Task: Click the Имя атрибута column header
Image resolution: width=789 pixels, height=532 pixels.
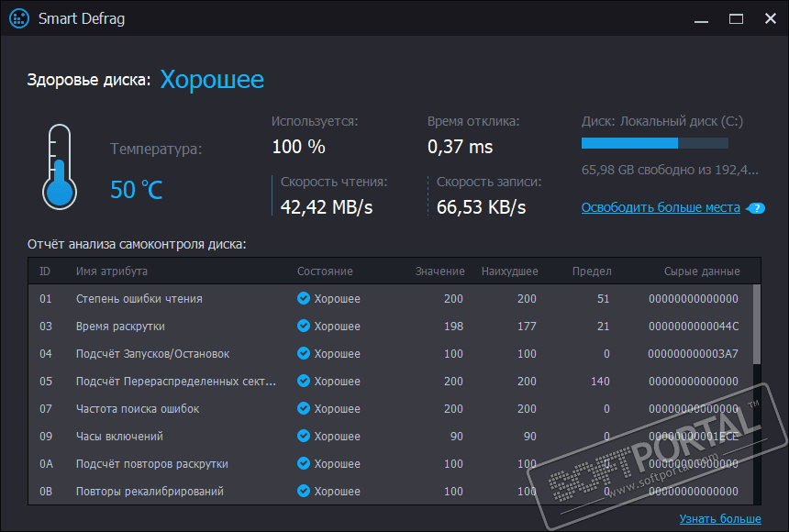Action: (112, 272)
